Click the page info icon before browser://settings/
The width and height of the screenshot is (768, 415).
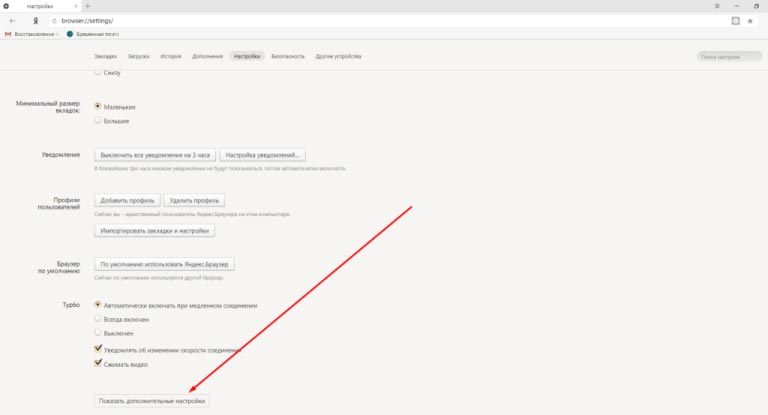pyautogui.click(x=54, y=21)
